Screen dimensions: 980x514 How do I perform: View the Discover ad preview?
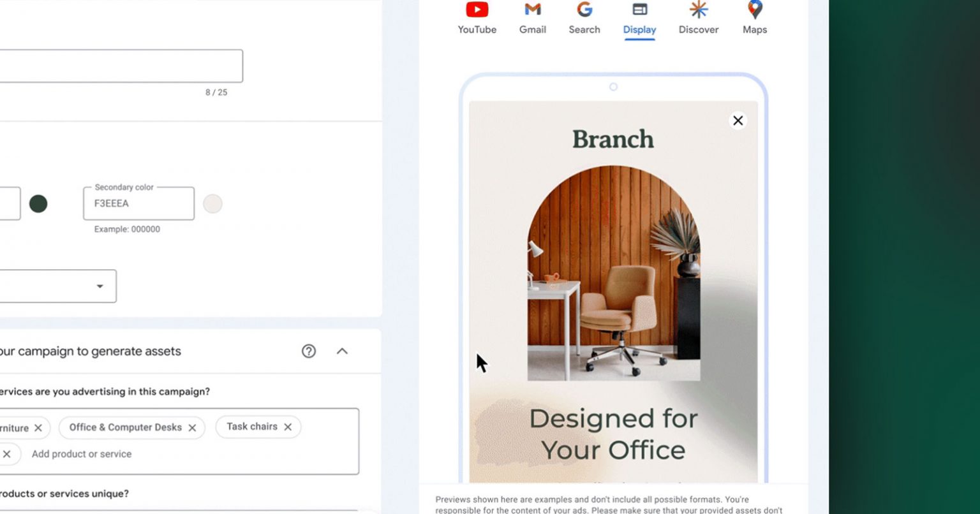pos(699,18)
